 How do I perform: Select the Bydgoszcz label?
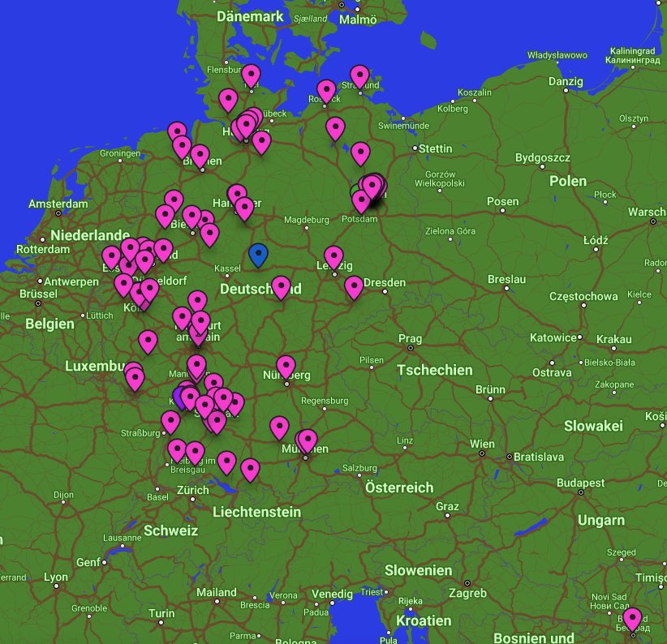pyautogui.click(x=542, y=157)
